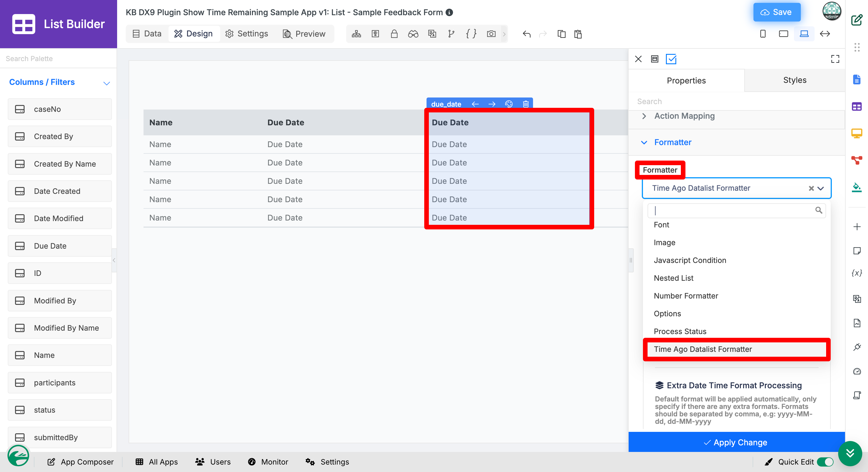
Task: Open the Formatter dropdown arrow
Action: 821,188
